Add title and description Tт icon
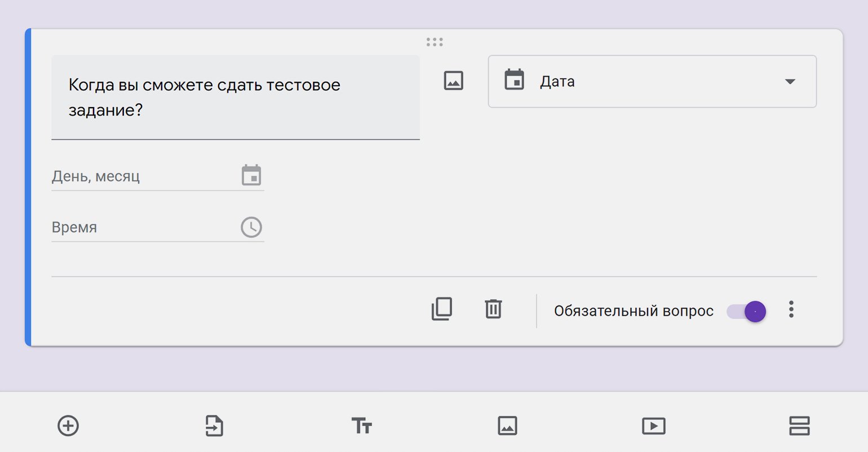868x452 pixels. pos(361,426)
